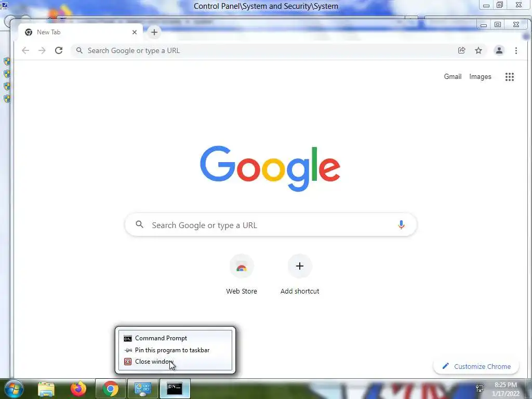Image resolution: width=532 pixels, height=399 pixels.
Task: Switch to Chrome on the taskbar
Action: click(x=111, y=389)
